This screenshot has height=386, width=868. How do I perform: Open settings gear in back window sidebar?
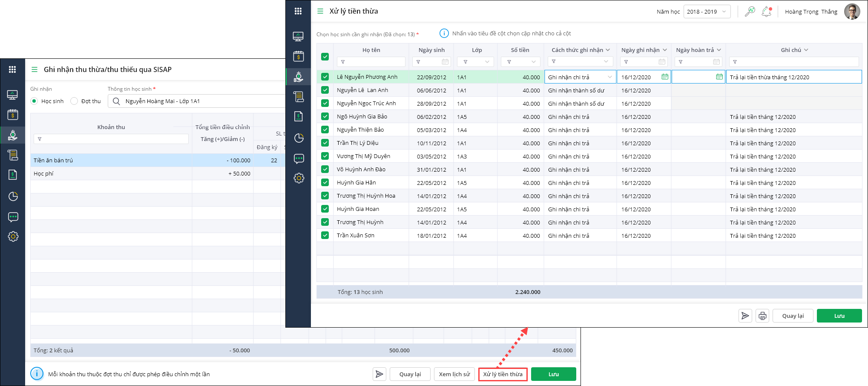(x=13, y=236)
